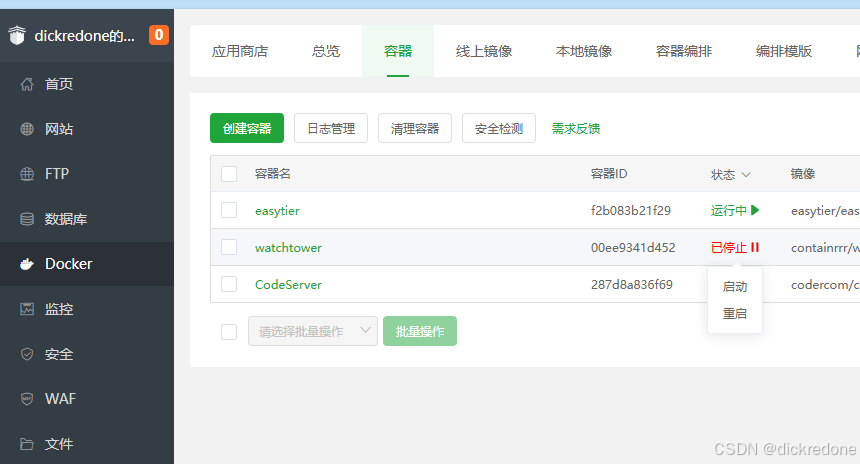Open the CodeServer container link

tap(288, 285)
